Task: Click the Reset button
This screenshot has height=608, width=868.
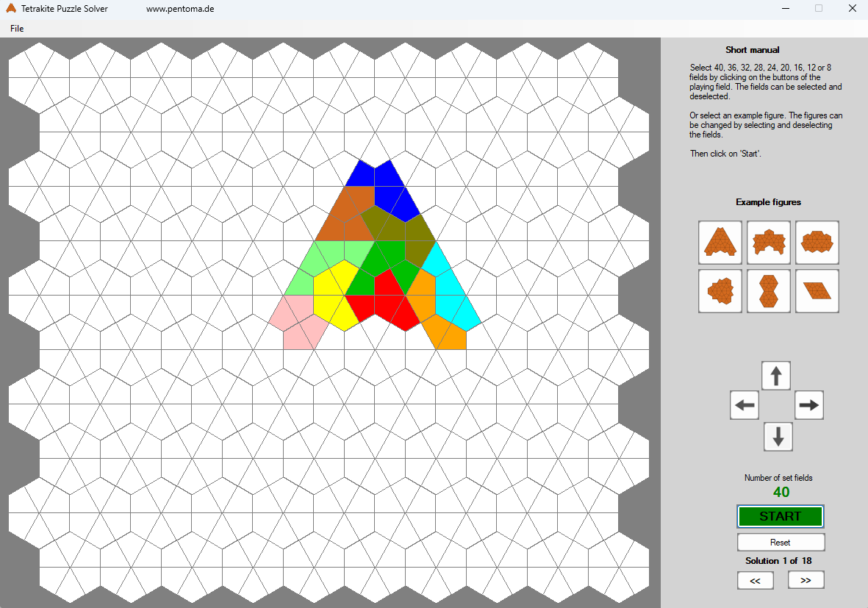Action: pos(781,542)
